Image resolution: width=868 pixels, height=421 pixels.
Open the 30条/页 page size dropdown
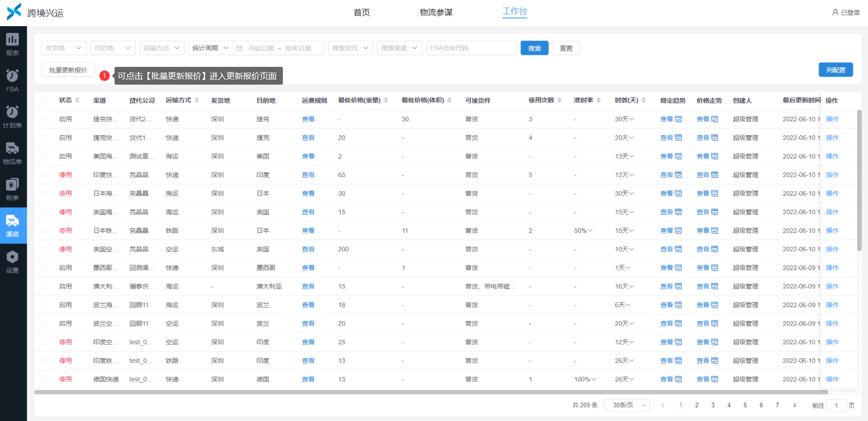pos(627,405)
